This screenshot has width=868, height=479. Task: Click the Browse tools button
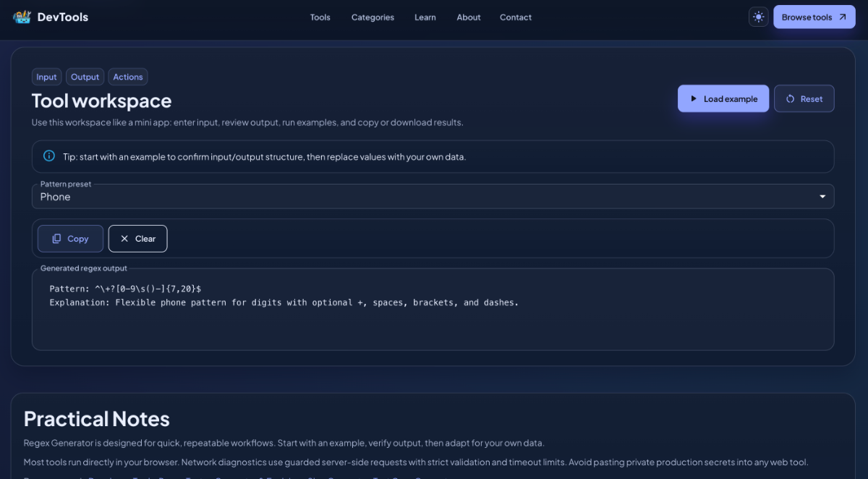pyautogui.click(x=814, y=17)
